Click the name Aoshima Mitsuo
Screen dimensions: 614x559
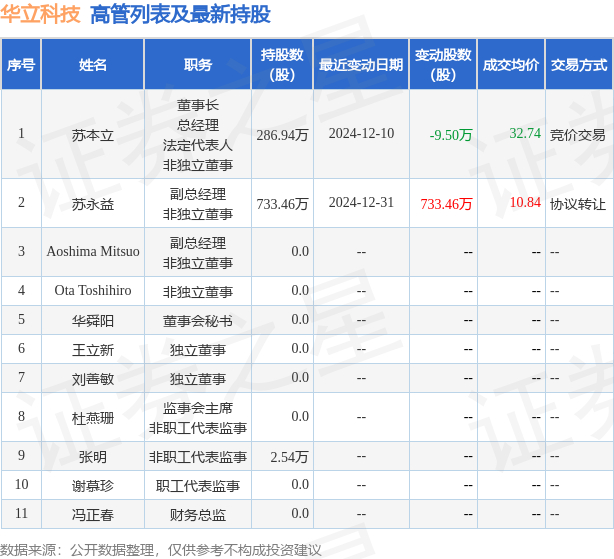pyautogui.click(x=93, y=251)
